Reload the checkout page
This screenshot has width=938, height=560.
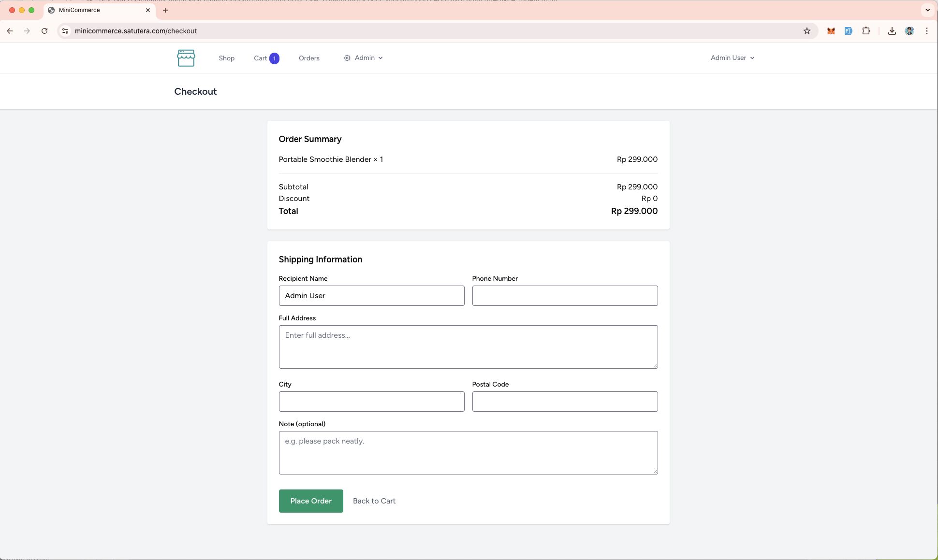click(44, 31)
